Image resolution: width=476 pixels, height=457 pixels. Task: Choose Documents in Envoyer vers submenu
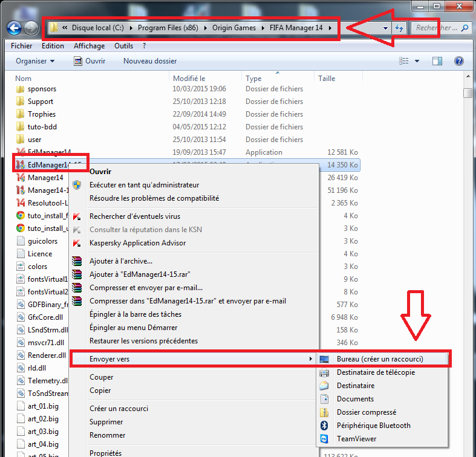point(355,399)
